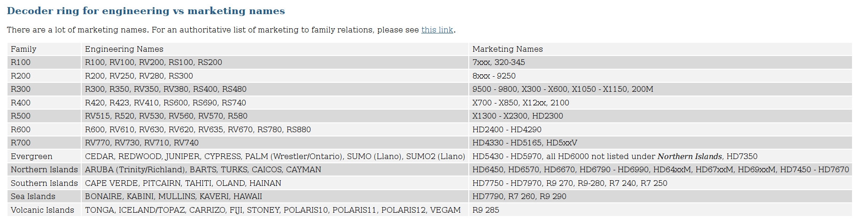Viewport: 868px width, 224px height.
Task: Select the Volcanic Islands family cell
Action: tap(42, 210)
